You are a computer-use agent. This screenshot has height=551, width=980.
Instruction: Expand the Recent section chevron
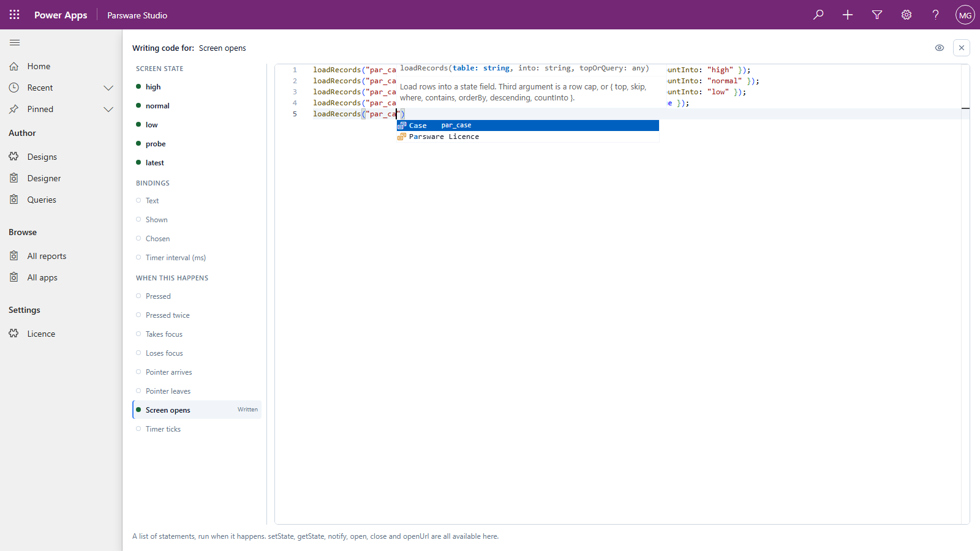[108, 88]
